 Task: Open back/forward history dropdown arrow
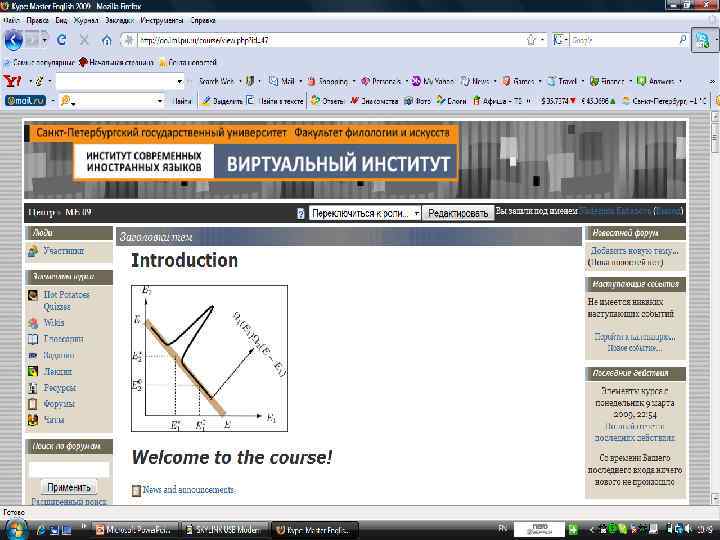pos(45,40)
